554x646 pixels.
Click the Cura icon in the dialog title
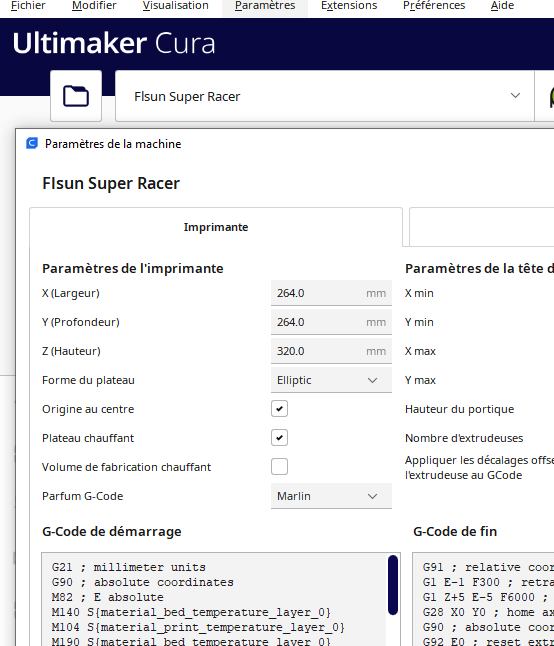tap(32, 143)
